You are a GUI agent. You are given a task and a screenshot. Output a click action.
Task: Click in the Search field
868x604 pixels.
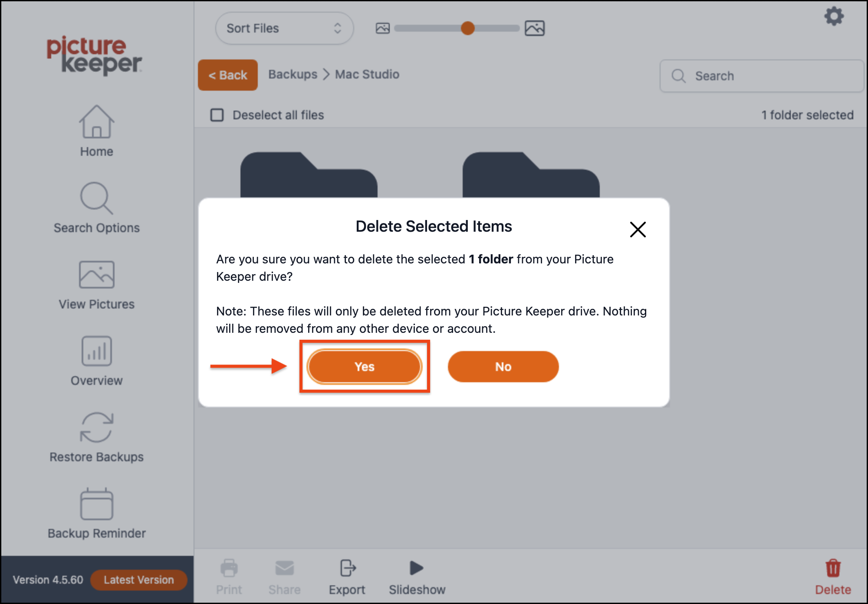(762, 76)
